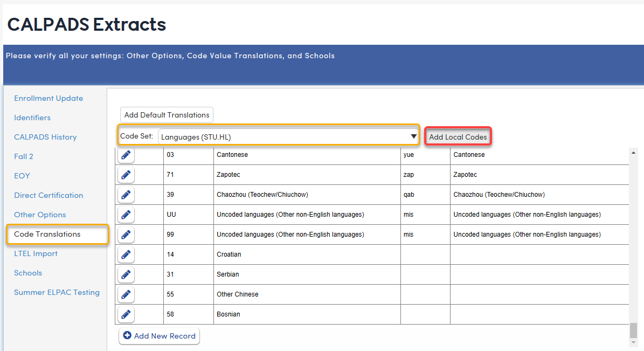644x351 pixels.
Task: Open CALPADS History
Action: click(x=45, y=137)
